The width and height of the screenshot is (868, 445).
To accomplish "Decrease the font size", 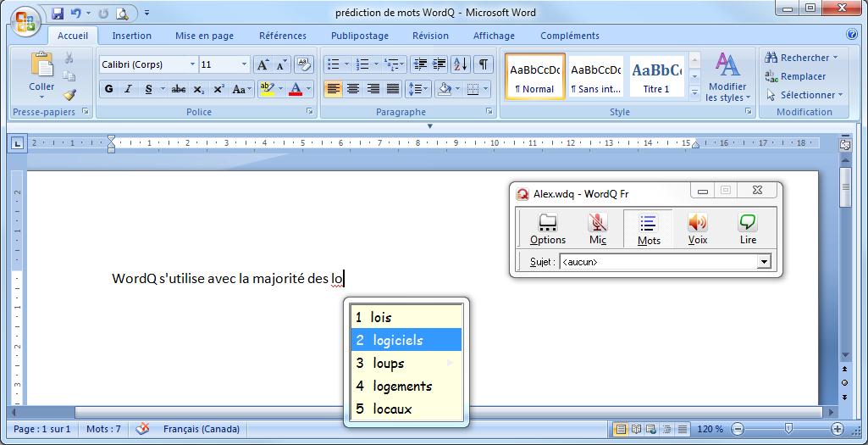I will coord(281,64).
